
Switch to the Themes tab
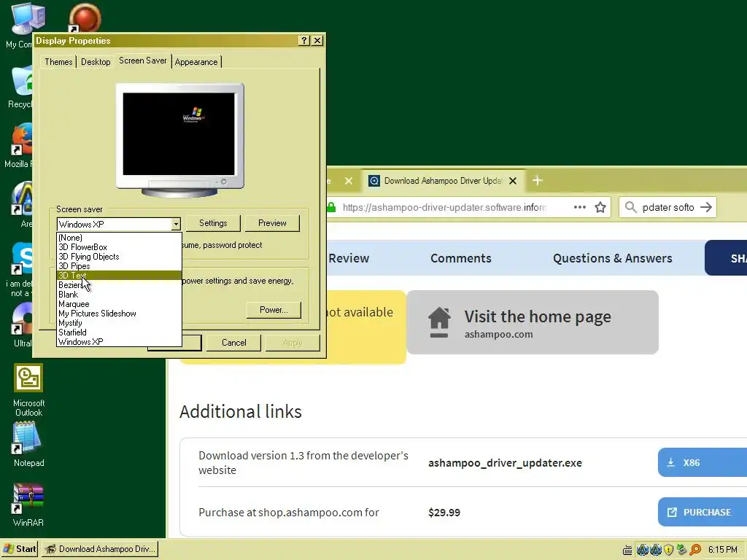tap(58, 62)
